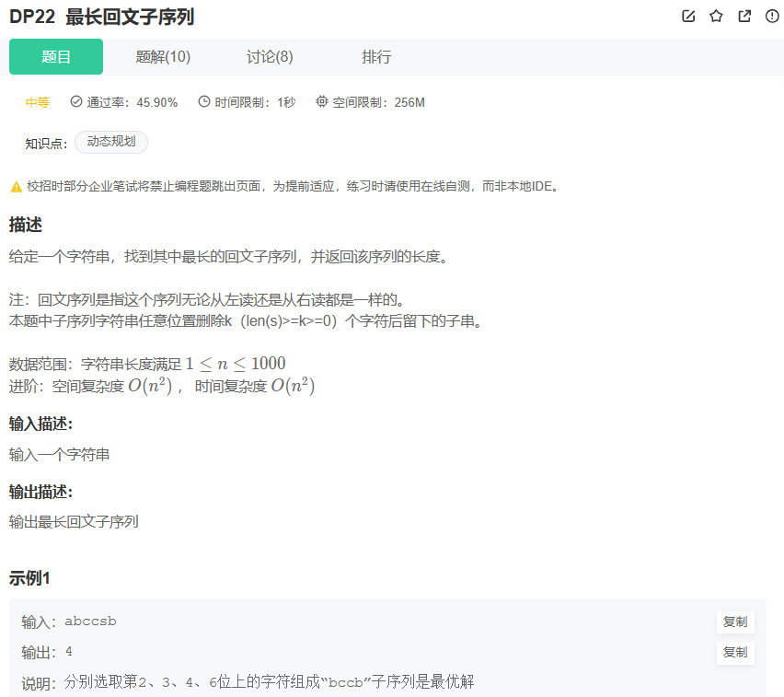Toggle the 题目 tab highlight
This screenshot has width=784, height=697.
[56, 56]
